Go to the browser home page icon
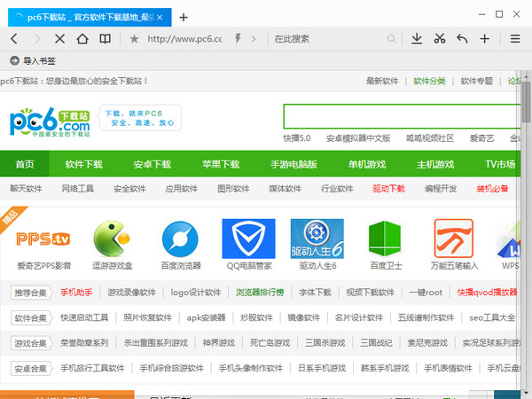Image resolution: width=532 pixels, height=399 pixels. pyautogui.click(x=82, y=39)
